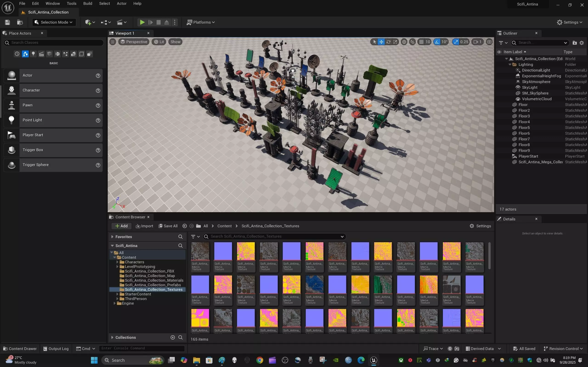Image resolution: width=588 pixels, height=367 pixels.
Task: Open Outliner settings gear icon
Action: pyautogui.click(x=582, y=43)
